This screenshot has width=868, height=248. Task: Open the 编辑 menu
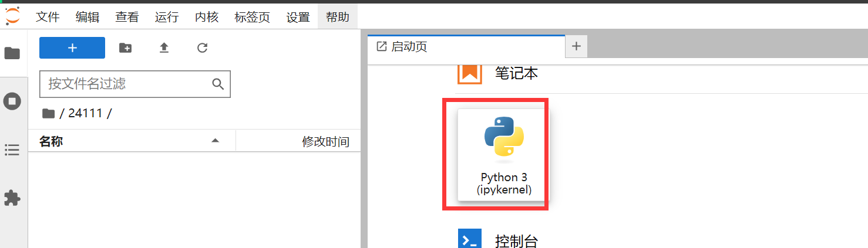point(88,17)
